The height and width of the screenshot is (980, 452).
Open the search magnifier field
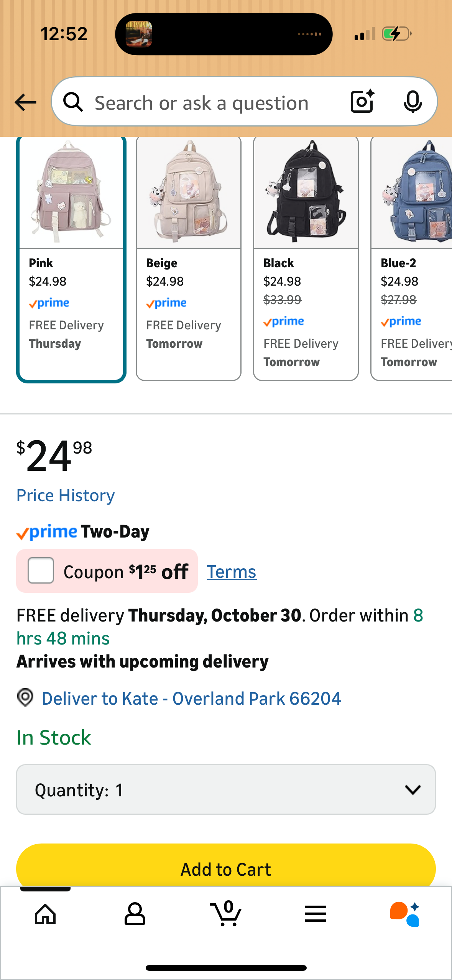(x=192, y=102)
